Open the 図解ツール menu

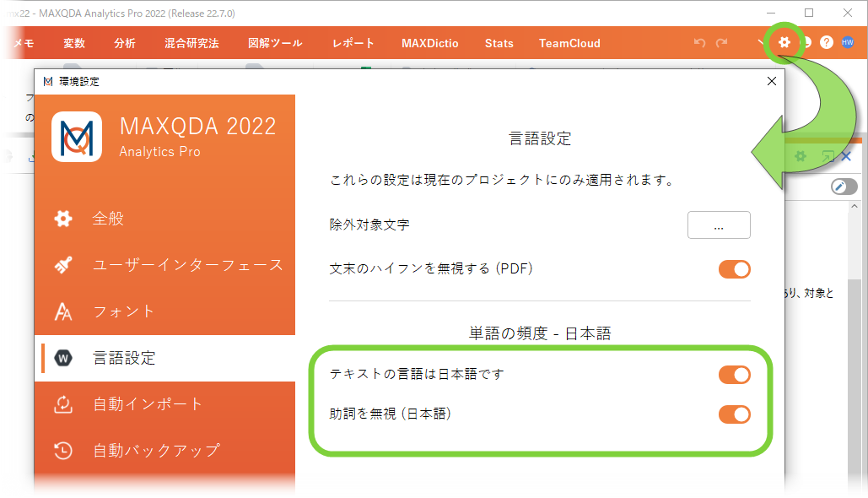coord(275,43)
